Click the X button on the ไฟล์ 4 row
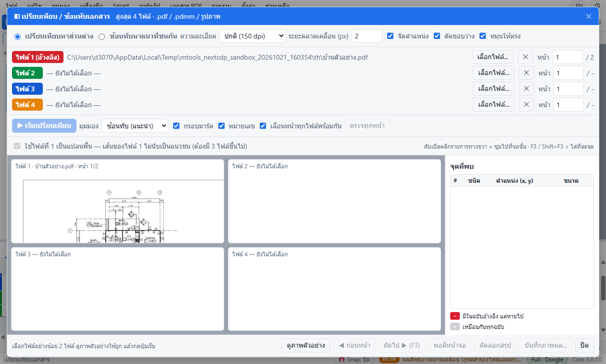 tap(526, 105)
